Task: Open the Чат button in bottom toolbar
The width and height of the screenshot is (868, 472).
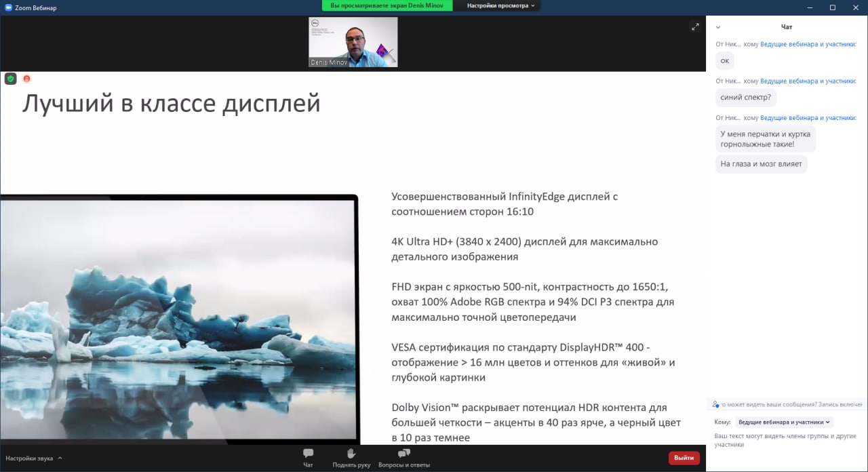Action: coord(308,458)
